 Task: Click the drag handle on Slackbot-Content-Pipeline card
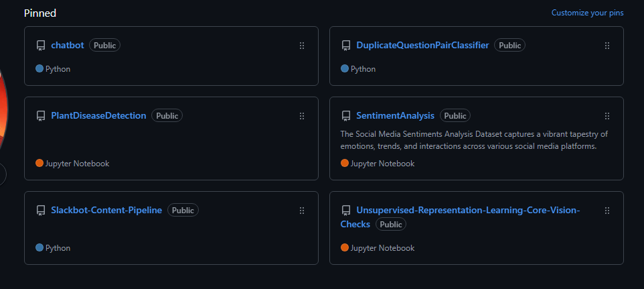[x=302, y=211]
